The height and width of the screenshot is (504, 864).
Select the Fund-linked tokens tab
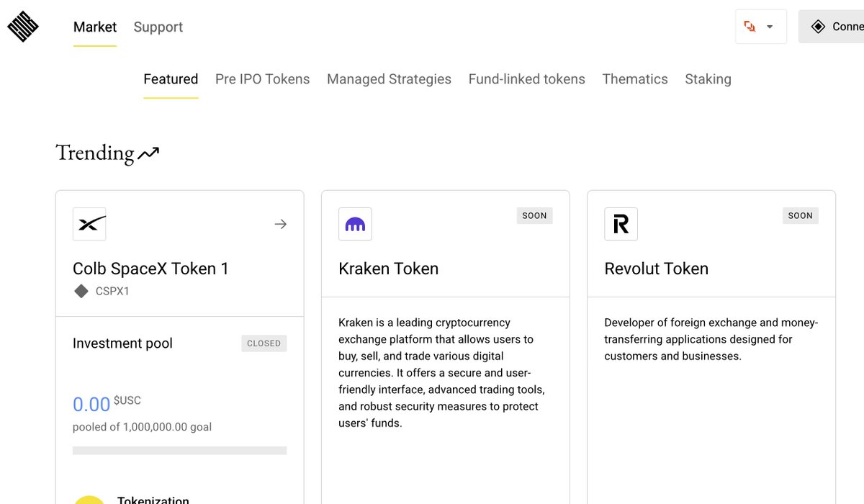point(526,79)
